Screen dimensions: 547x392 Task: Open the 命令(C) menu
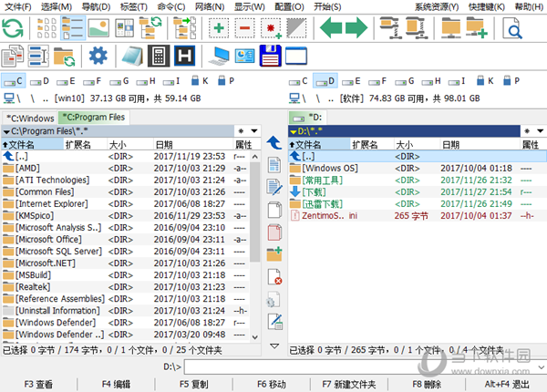[x=171, y=6]
